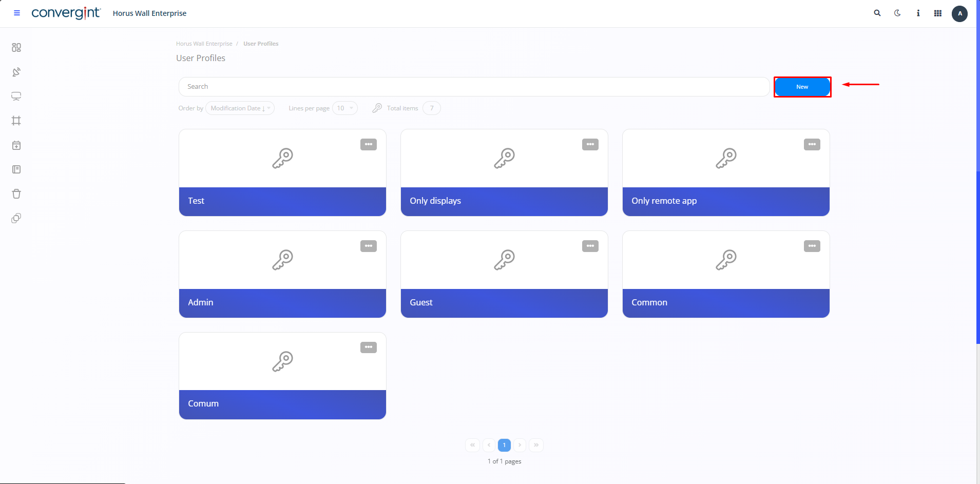The height and width of the screenshot is (484, 980).
Task: Open the apps grid in the top bar
Action: pyautogui.click(x=937, y=13)
